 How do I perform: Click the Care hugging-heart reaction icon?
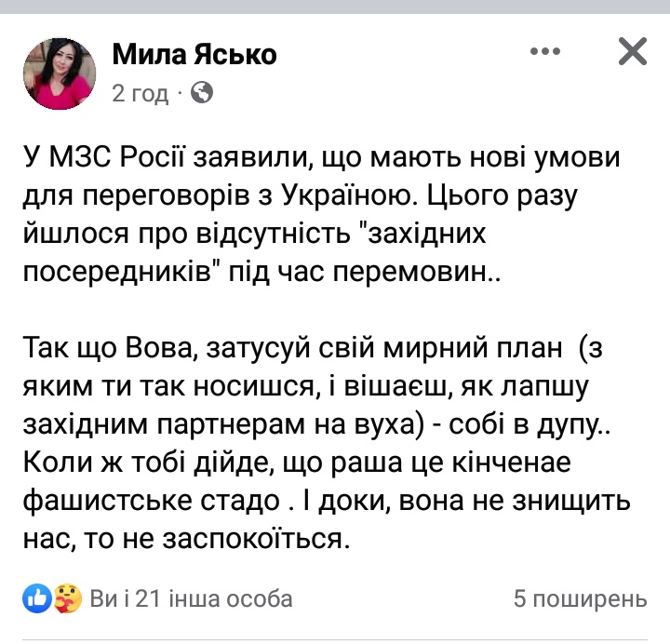pyautogui.click(x=68, y=598)
